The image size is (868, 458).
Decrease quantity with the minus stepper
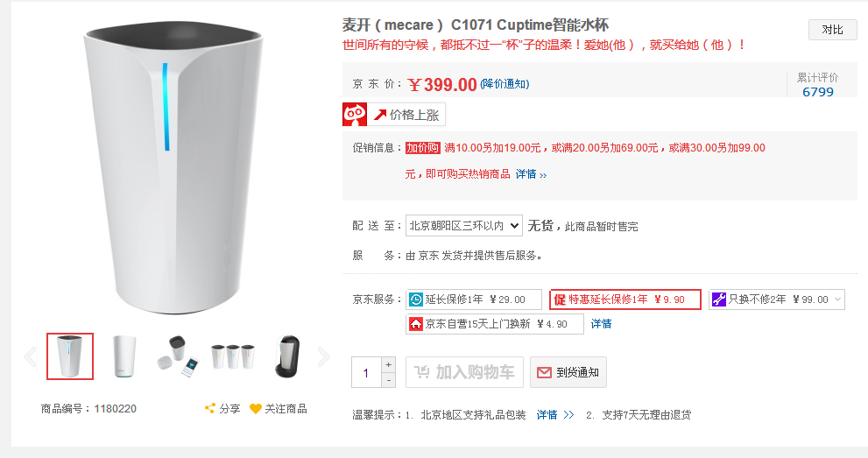pos(389,380)
